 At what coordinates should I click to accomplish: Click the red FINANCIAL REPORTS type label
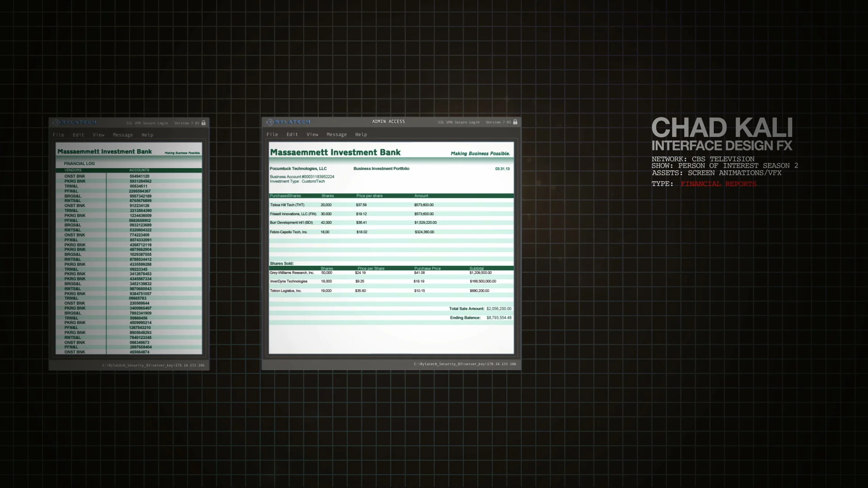718,184
